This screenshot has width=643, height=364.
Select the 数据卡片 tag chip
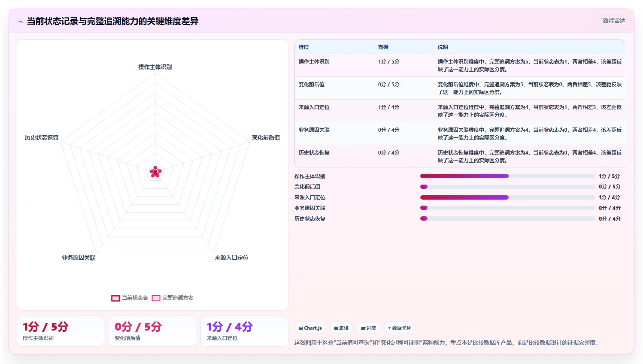tap(399, 328)
